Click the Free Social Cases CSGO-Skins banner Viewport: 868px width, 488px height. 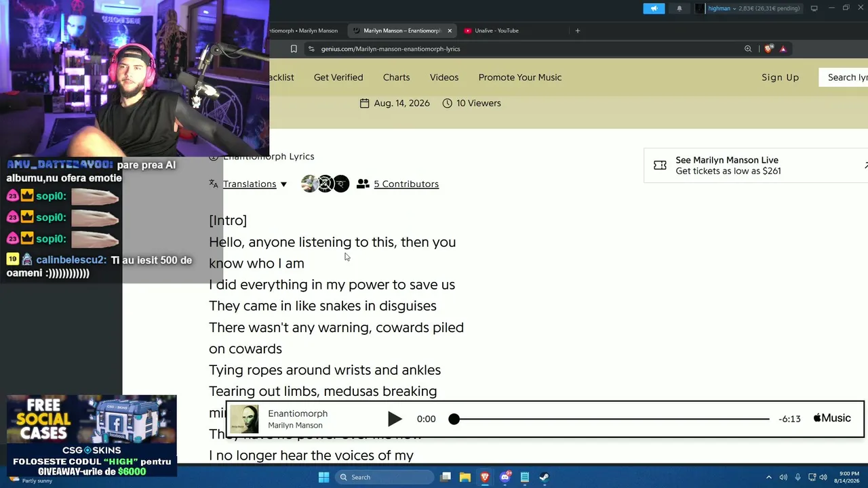pos(92,436)
